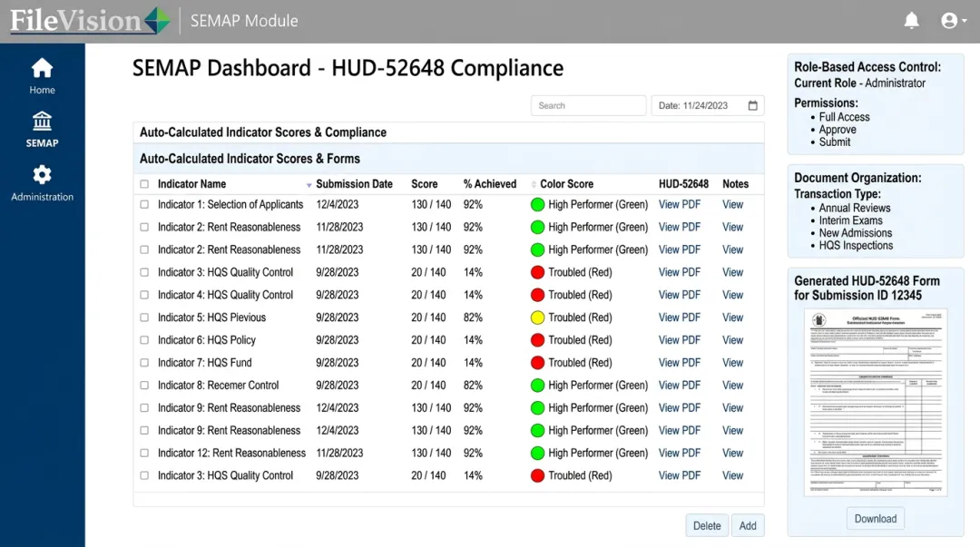The width and height of the screenshot is (980, 547).
Task: Click Annual Reviews transaction type
Action: pos(855,208)
